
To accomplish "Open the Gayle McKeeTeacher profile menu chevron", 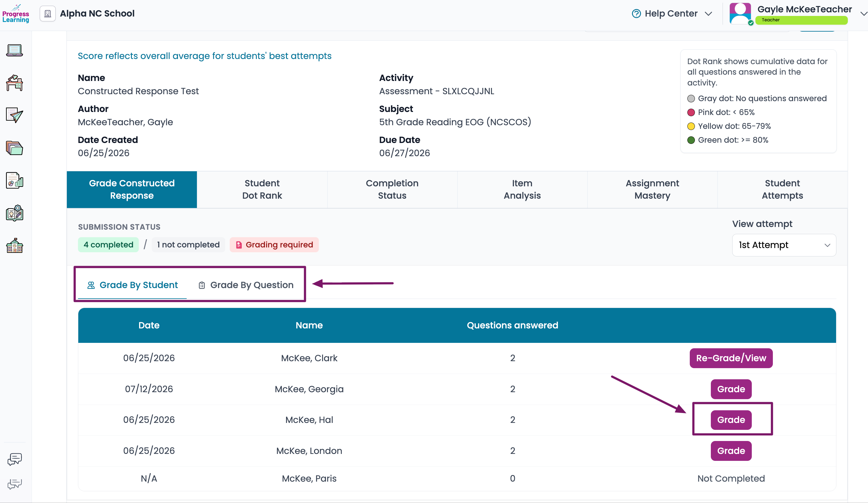I will (863, 14).
